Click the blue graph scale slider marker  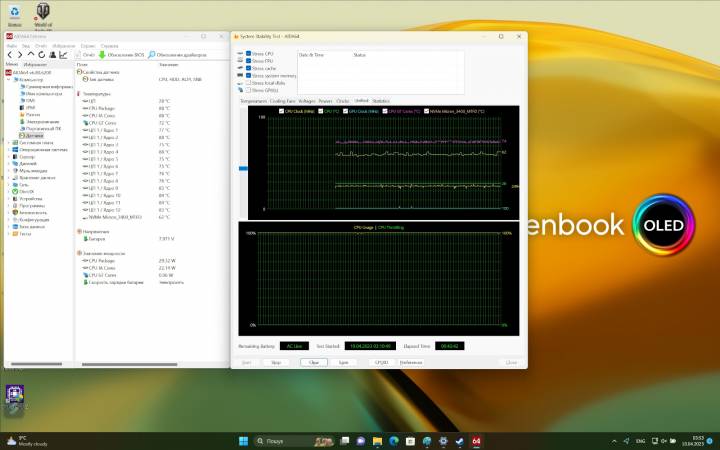point(243,169)
